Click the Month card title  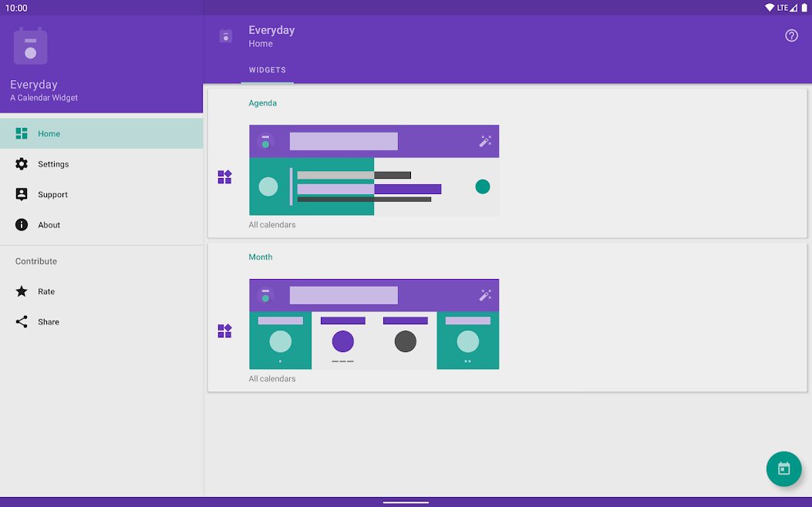pyautogui.click(x=261, y=257)
